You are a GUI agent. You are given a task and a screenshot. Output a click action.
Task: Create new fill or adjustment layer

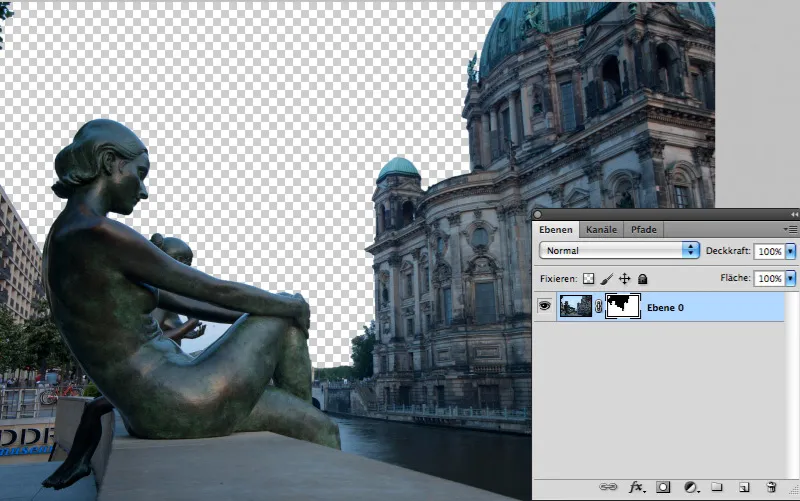691,487
